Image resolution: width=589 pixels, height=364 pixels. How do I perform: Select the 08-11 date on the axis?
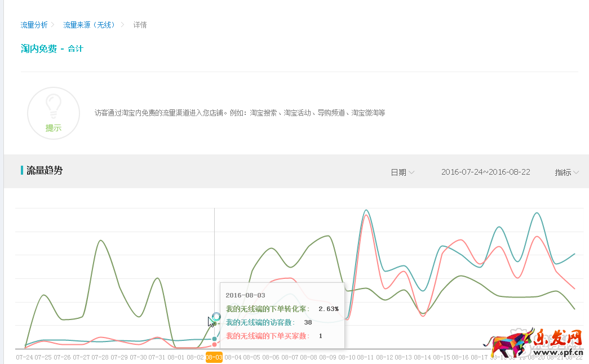click(365, 357)
